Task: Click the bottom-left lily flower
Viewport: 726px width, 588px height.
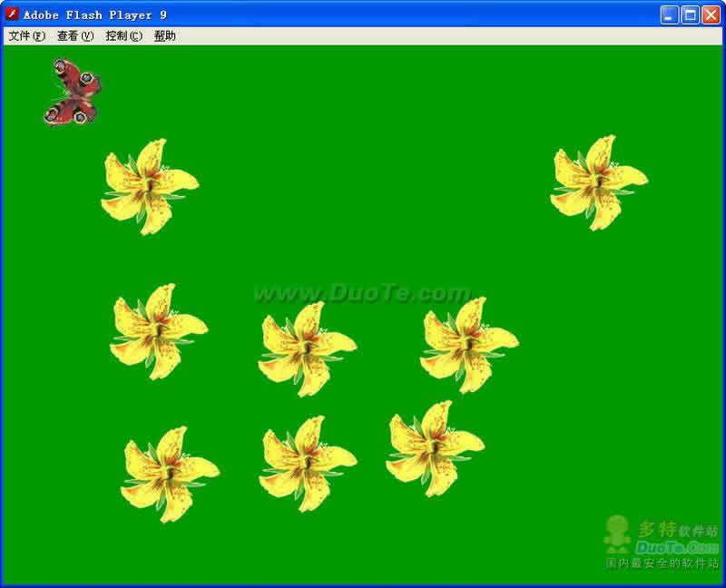Action: (x=170, y=474)
